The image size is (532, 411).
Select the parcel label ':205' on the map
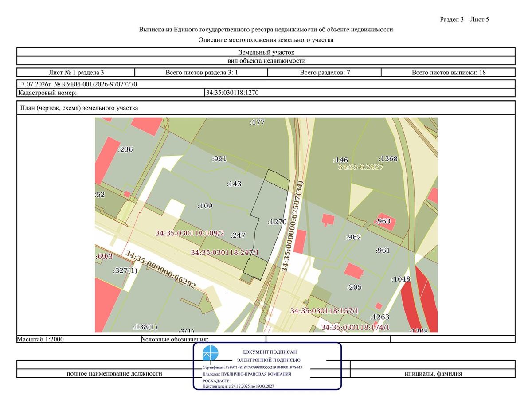[x=354, y=287]
